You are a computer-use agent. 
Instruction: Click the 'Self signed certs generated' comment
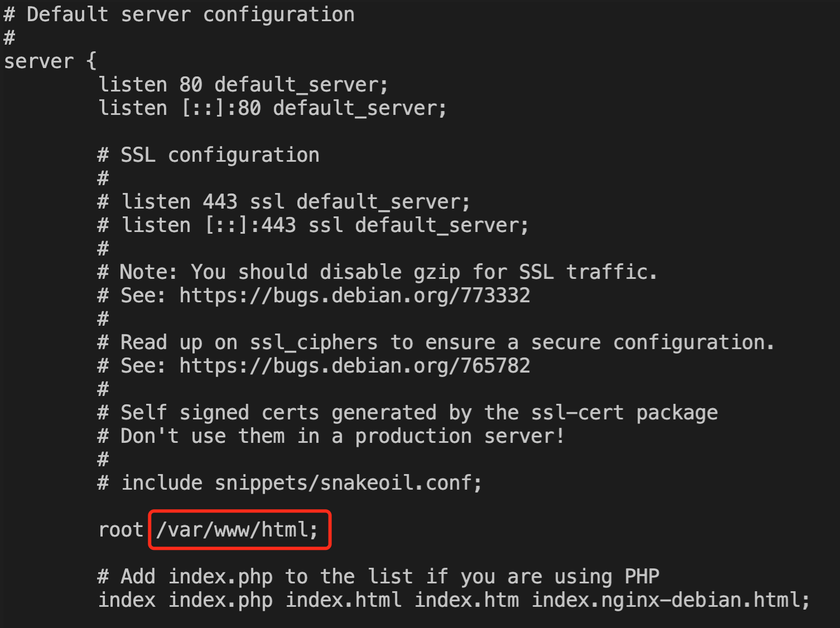(x=407, y=413)
